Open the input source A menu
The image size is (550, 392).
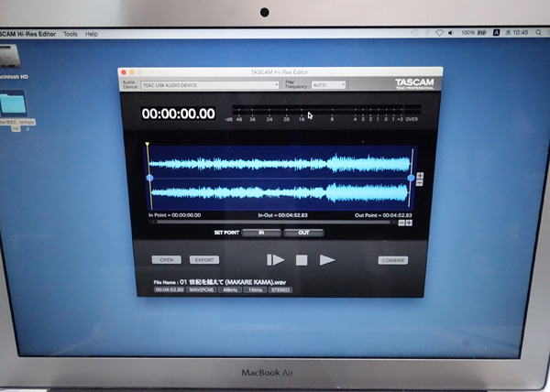tap(496, 33)
